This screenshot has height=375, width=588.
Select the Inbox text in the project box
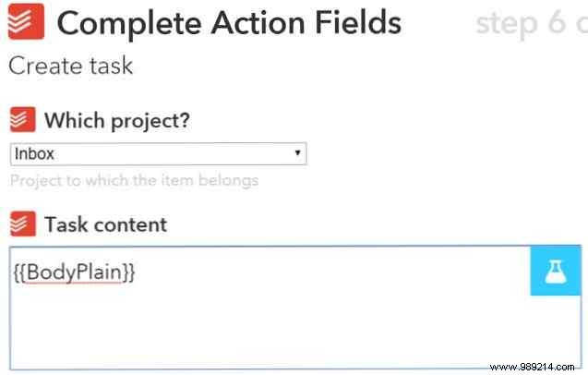tap(34, 153)
